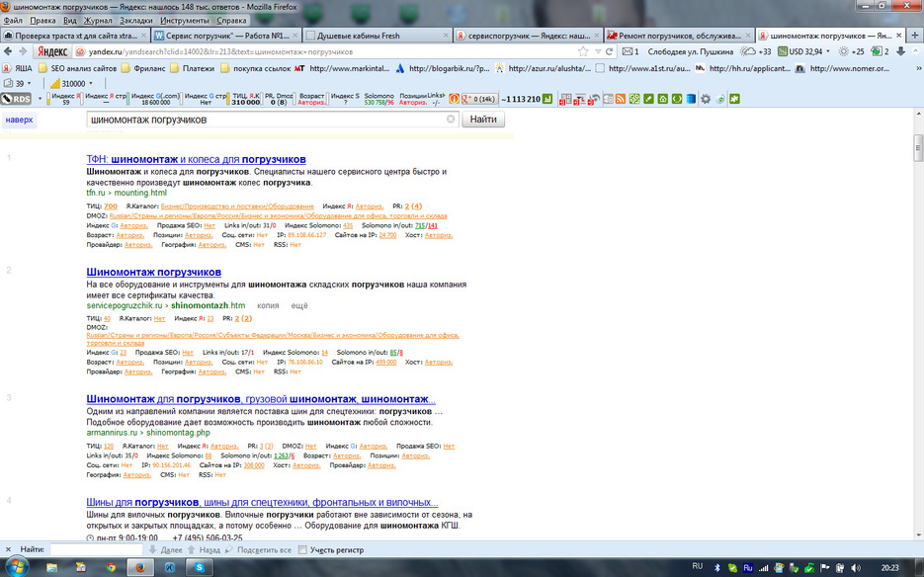
Task: Click the green home icon in RDS bar
Action: coord(663,99)
